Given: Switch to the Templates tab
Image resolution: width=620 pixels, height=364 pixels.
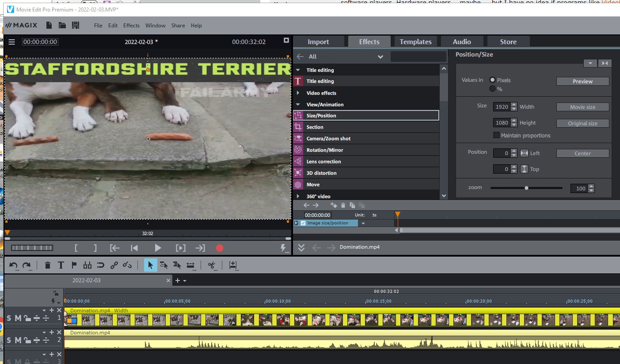Looking at the screenshot, I should (x=415, y=42).
